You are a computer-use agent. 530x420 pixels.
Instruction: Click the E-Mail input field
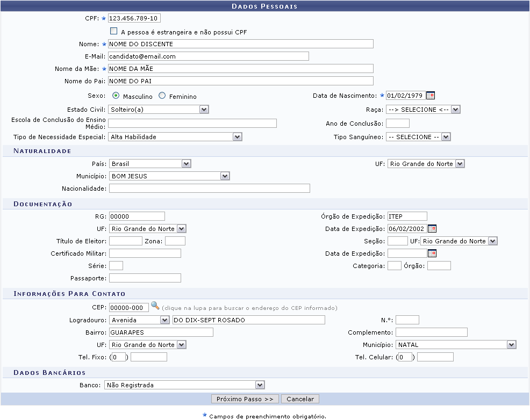(x=208, y=56)
